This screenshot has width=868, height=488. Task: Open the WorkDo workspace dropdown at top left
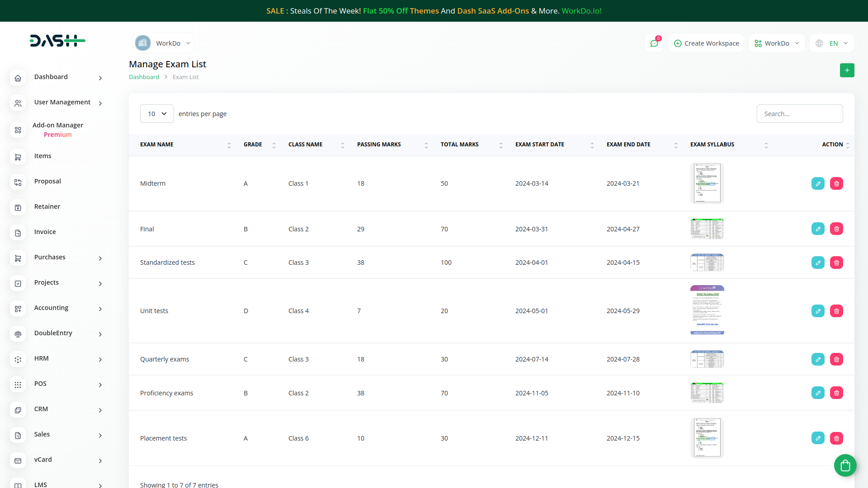point(164,43)
